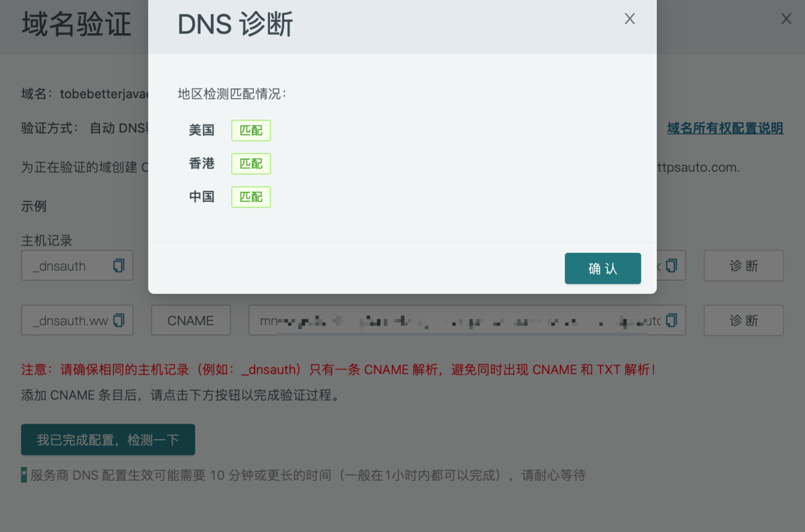Click the 匹配 badge next to 香港

point(251,163)
